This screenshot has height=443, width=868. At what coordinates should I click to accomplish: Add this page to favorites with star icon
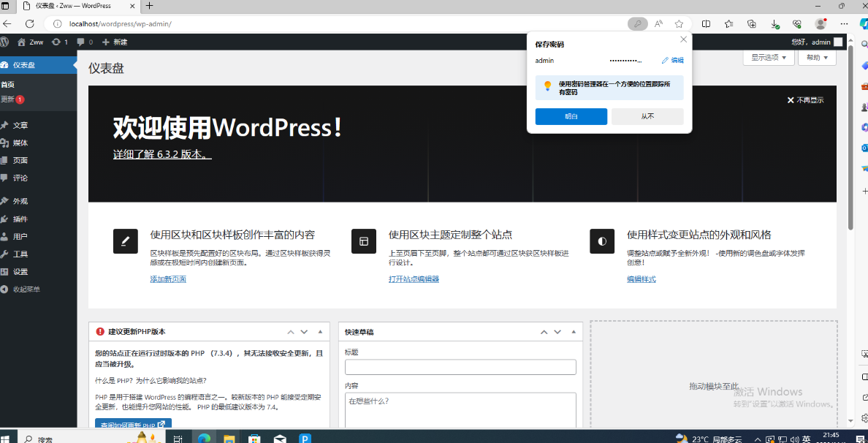679,23
